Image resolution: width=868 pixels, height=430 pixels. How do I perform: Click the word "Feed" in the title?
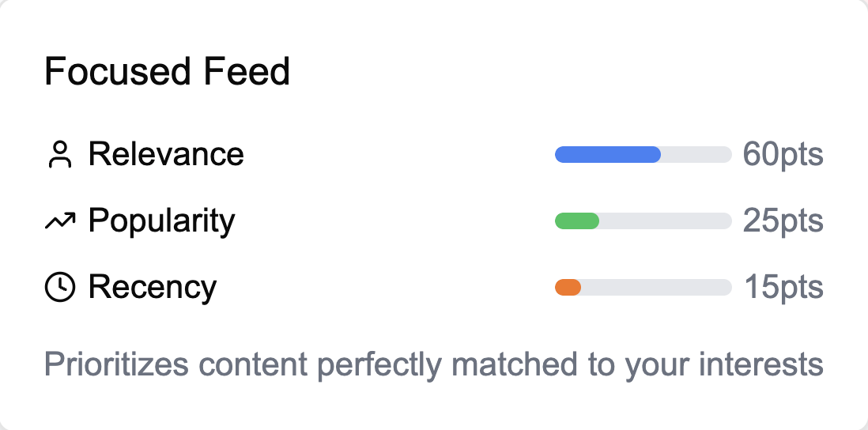point(247,72)
